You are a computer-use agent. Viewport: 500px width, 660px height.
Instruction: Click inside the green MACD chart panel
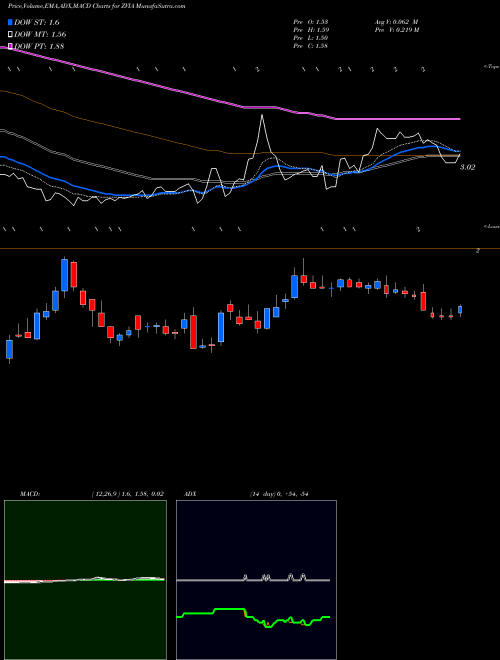85,580
